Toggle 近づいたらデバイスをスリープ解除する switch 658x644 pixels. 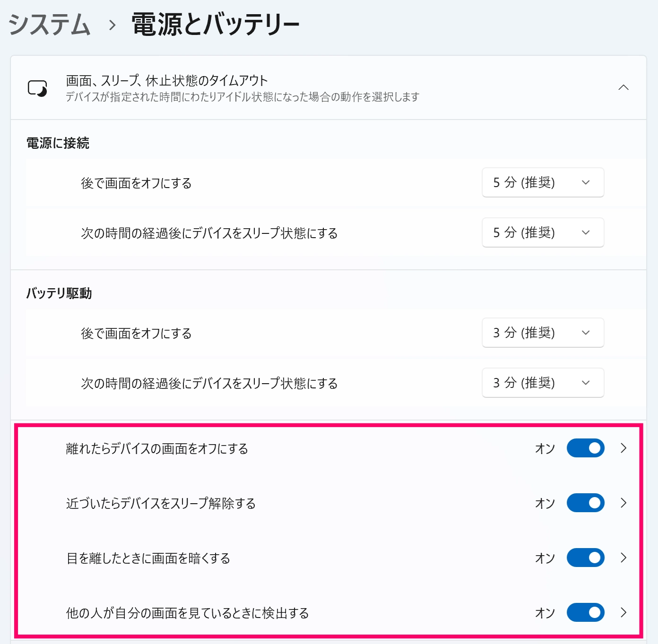[585, 503]
